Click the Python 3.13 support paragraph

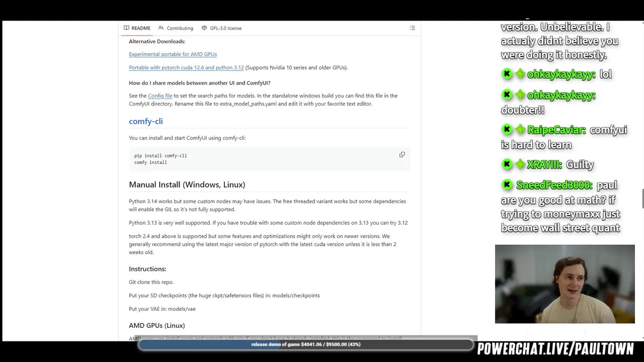click(268, 223)
